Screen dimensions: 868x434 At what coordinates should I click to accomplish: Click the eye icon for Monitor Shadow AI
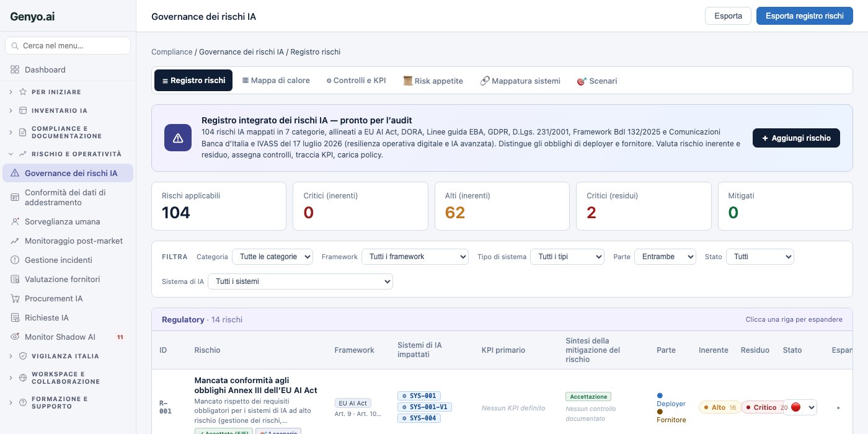(15, 337)
